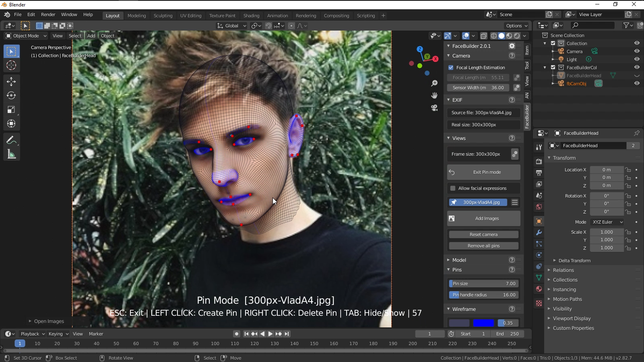This screenshot has width=644, height=362.
Task: Hide the Collection in outliner
Action: (637, 43)
